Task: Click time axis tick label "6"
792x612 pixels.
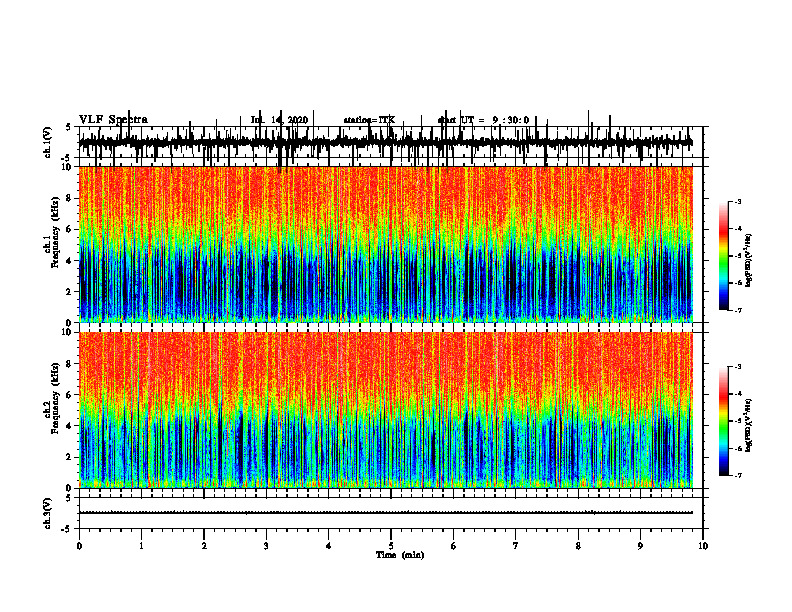Action: point(454,546)
